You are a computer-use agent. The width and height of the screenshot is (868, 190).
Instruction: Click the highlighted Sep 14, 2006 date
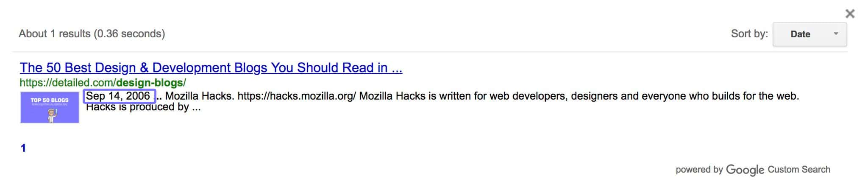(119, 96)
